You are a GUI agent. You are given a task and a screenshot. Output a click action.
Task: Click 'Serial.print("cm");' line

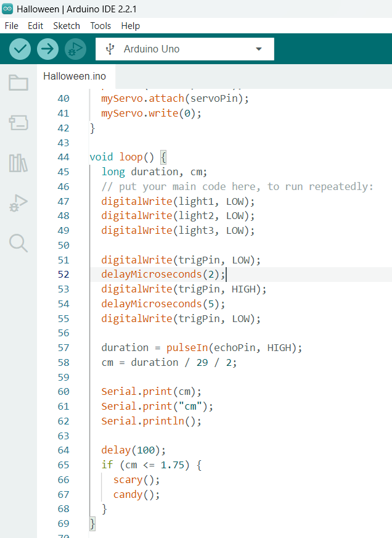(x=157, y=406)
